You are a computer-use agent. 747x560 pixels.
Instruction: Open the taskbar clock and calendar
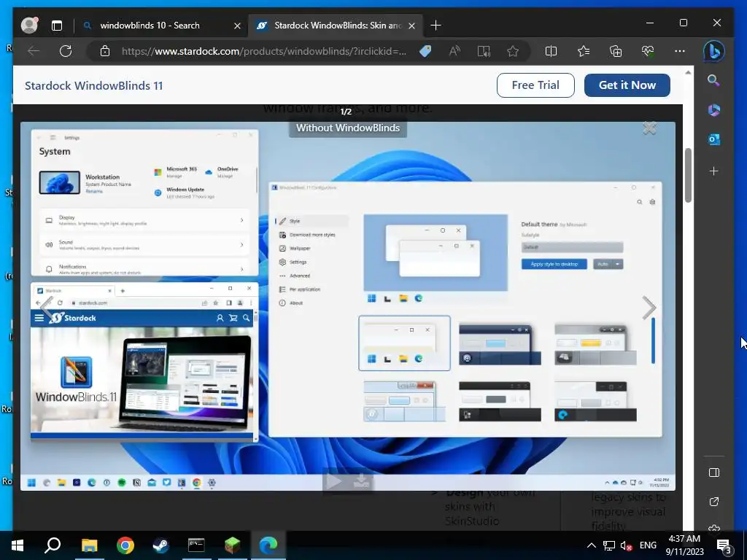coord(684,545)
